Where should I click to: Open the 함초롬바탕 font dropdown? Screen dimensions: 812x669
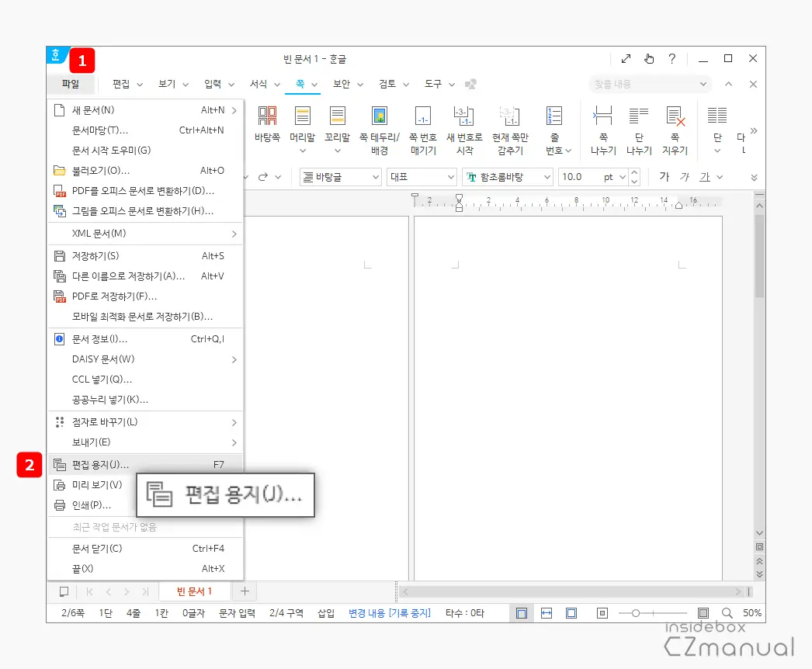pos(508,177)
